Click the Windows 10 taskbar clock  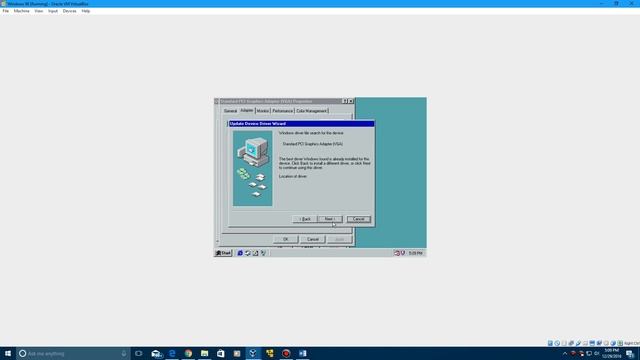(611, 353)
